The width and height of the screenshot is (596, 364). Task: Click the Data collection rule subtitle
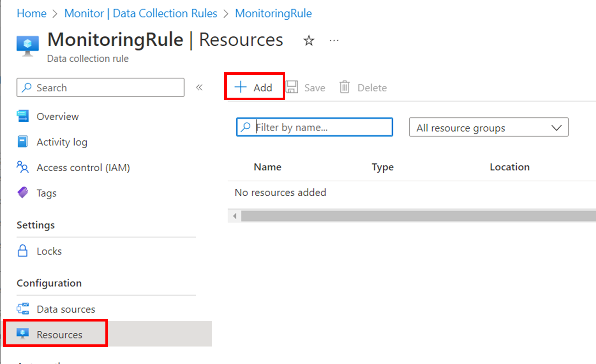click(88, 58)
